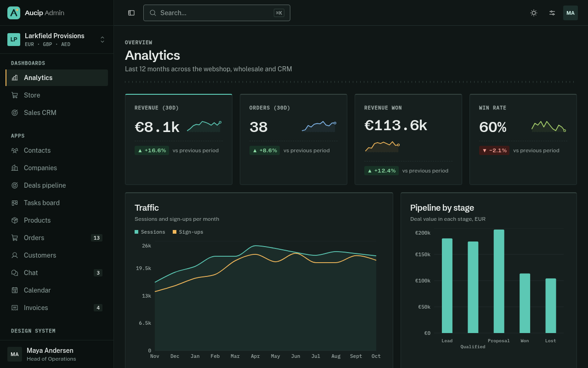Open Tasks board

click(x=57, y=203)
